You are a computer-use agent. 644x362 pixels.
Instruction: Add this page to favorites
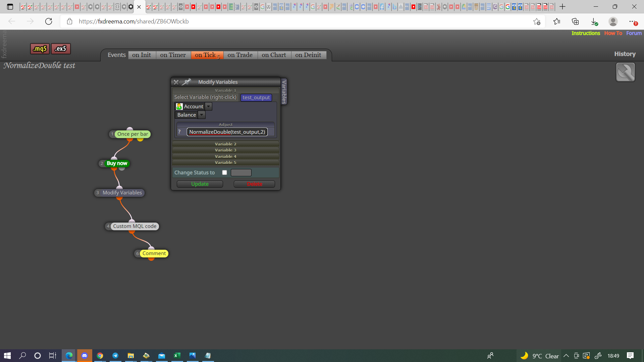(x=537, y=21)
